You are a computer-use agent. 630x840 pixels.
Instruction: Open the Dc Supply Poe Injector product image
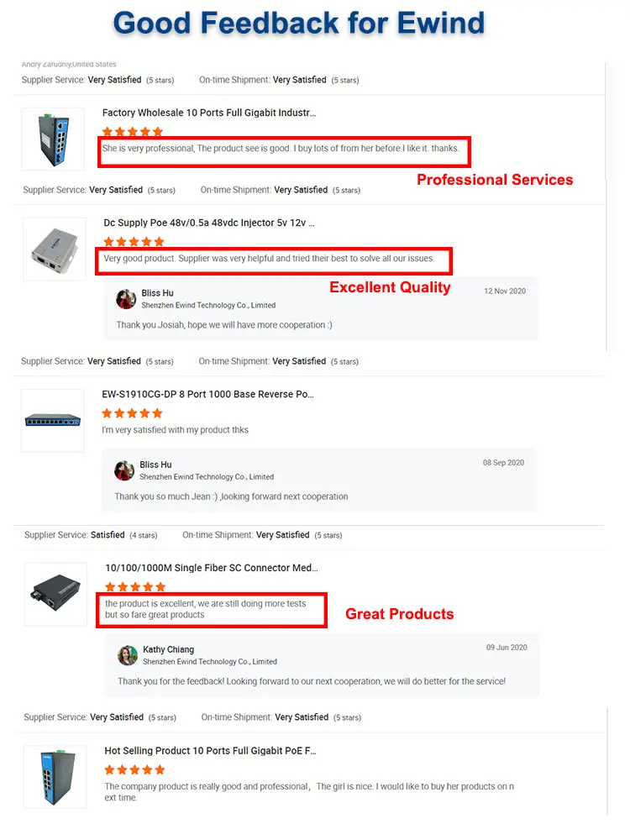pyautogui.click(x=54, y=249)
